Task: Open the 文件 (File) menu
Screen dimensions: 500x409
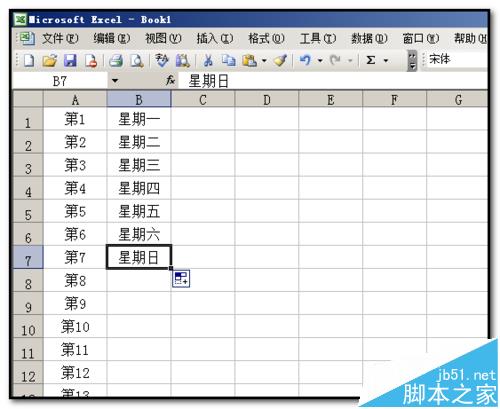Action: pyautogui.click(x=60, y=39)
